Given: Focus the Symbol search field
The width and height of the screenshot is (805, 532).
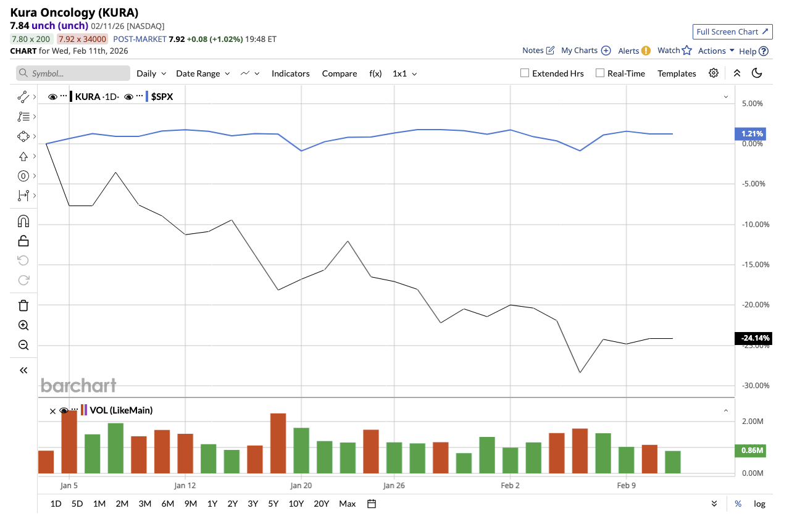Looking at the screenshot, I should click(73, 73).
